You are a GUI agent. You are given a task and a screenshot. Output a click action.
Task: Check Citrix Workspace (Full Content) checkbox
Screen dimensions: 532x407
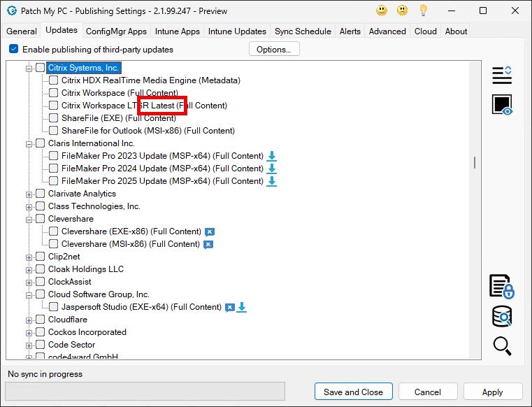(x=54, y=93)
